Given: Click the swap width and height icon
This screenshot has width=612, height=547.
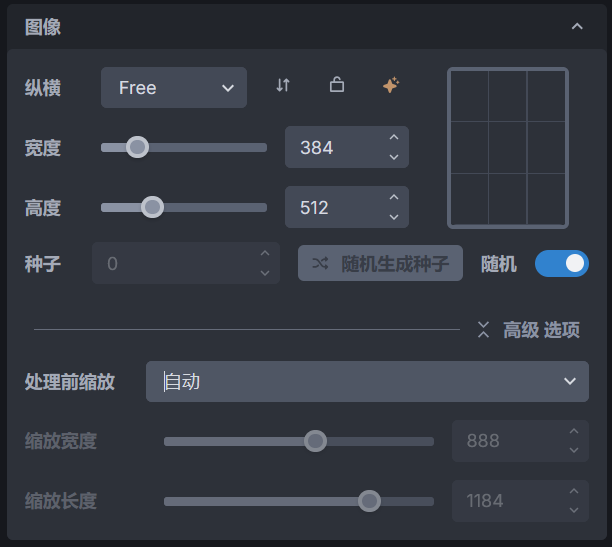Looking at the screenshot, I should 283,86.
